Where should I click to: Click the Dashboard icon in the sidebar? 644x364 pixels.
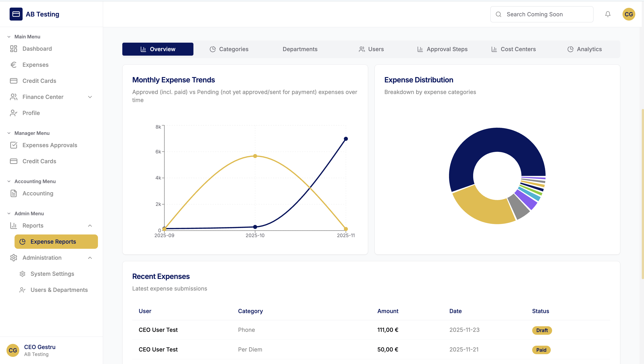(14, 49)
